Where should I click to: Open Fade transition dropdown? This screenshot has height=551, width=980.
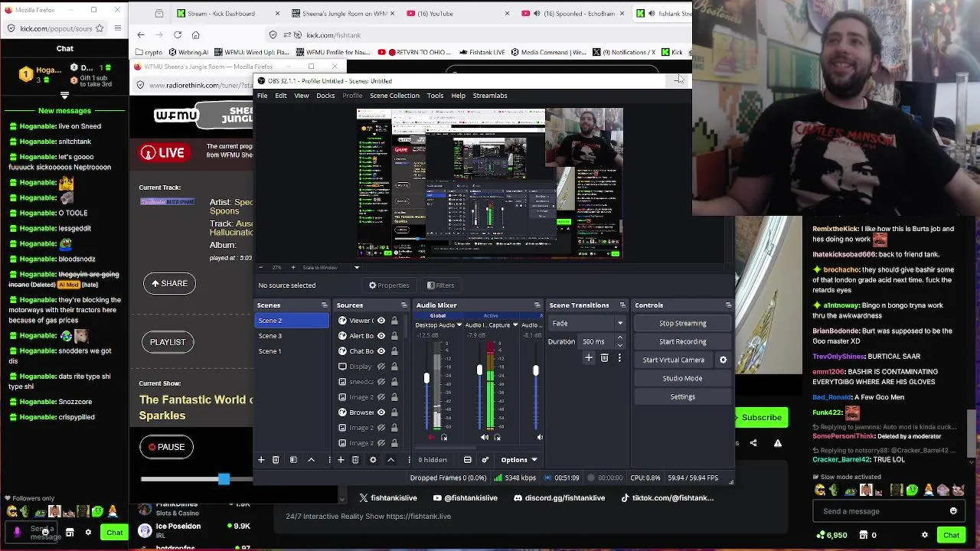[x=587, y=324]
